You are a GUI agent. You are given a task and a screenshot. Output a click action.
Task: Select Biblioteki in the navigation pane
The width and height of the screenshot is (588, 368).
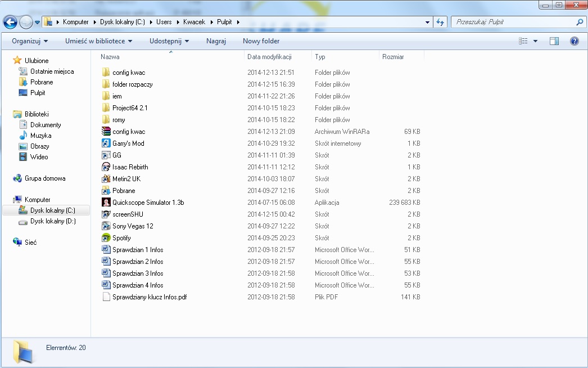(x=37, y=114)
